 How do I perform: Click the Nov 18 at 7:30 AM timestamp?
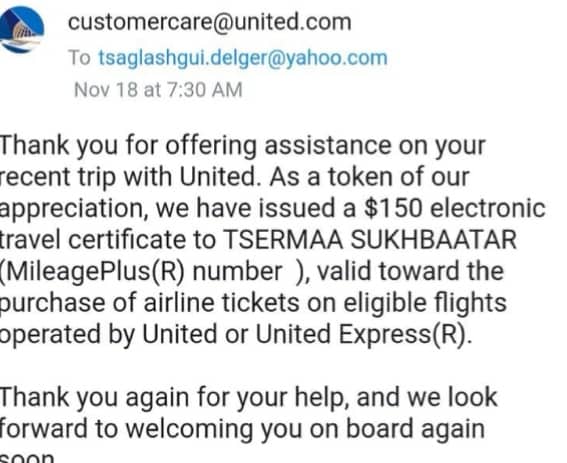(158, 90)
